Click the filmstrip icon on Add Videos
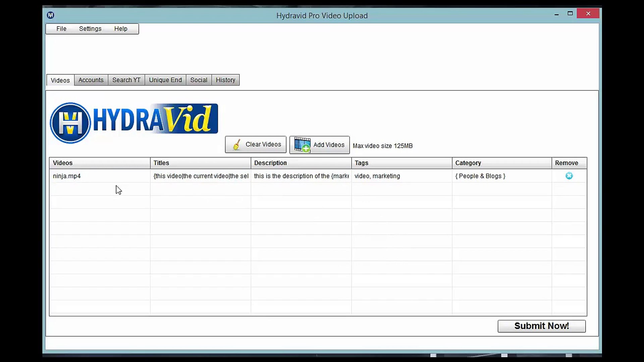Image resolution: width=644 pixels, height=362 pixels. pyautogui.click(x=302, y=144)
